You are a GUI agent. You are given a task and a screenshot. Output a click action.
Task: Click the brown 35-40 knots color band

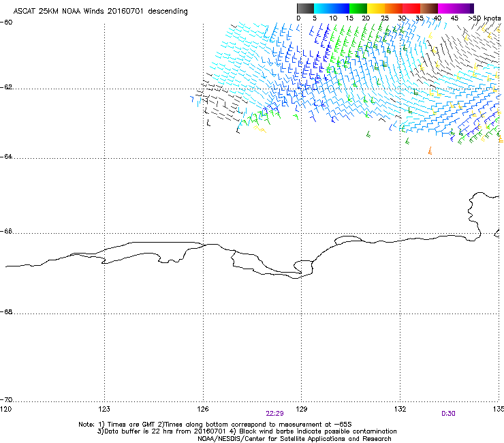tap(429, 8)
